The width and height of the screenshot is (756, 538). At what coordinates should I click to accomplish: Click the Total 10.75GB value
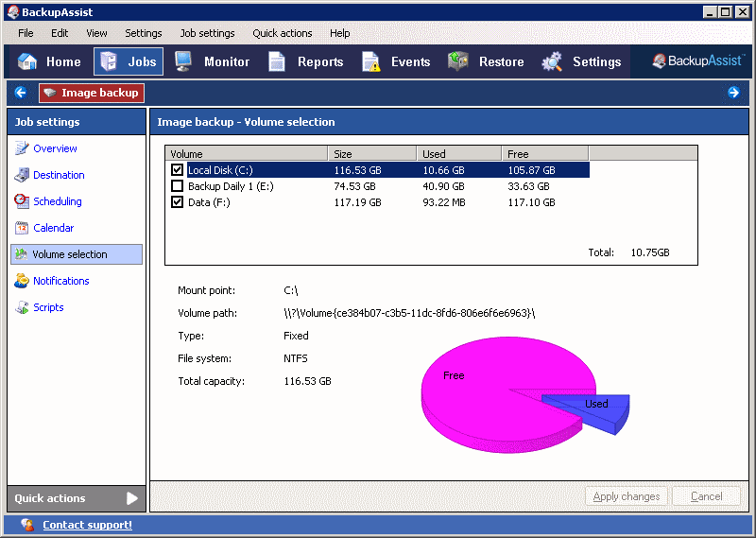(650, 252)
